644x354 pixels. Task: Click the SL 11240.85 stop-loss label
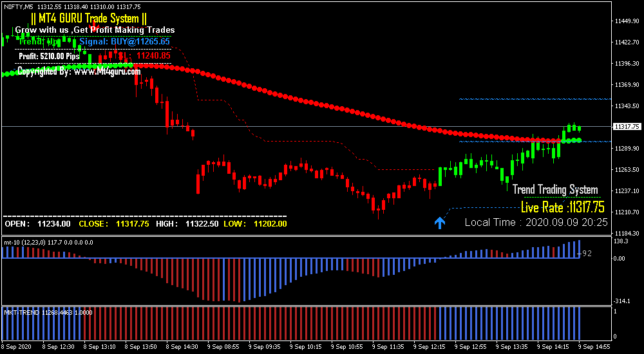pyautogui.click(x=144, y=56)
